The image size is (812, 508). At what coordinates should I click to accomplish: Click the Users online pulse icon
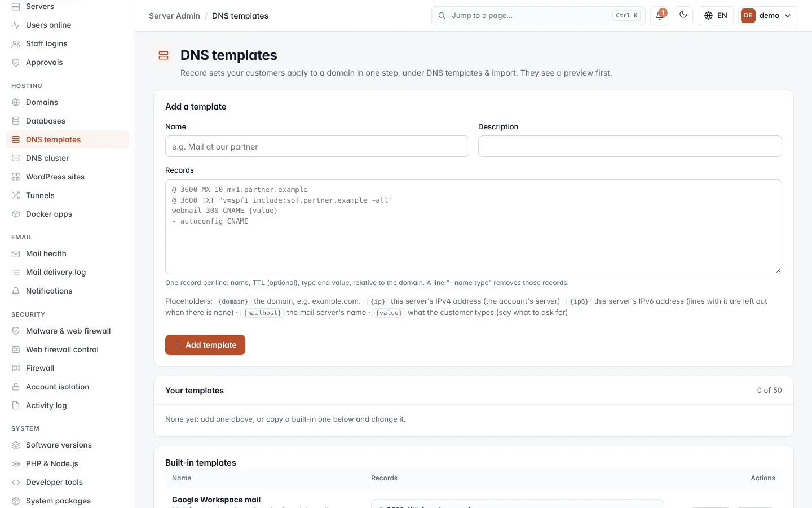point(16,25)
